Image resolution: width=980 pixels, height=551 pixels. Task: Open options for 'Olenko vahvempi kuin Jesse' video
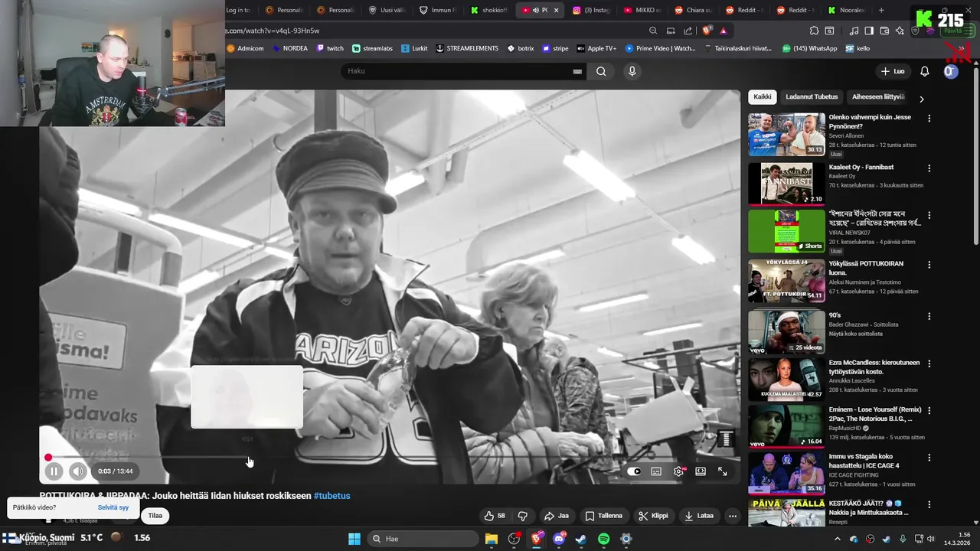(x=929, y=119)
